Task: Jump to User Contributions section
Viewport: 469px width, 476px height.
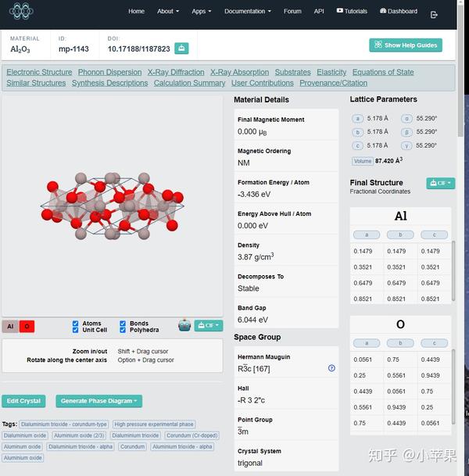Action: tap(263, 83)
